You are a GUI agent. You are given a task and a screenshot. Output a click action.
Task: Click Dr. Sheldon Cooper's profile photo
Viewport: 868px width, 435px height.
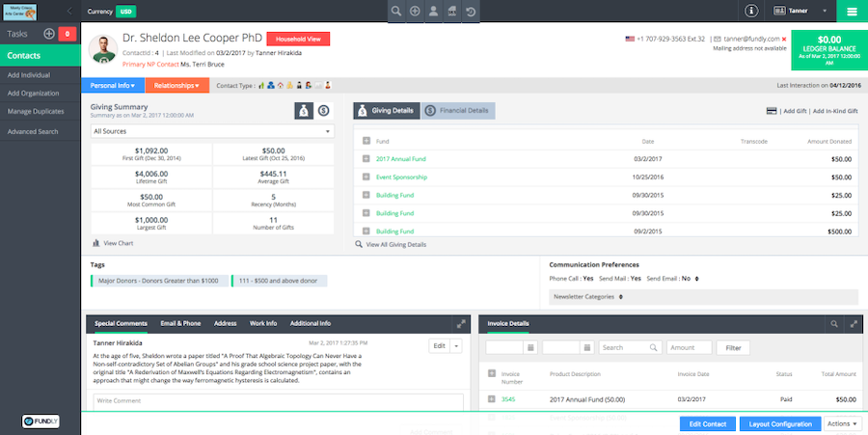coord(103,49)
